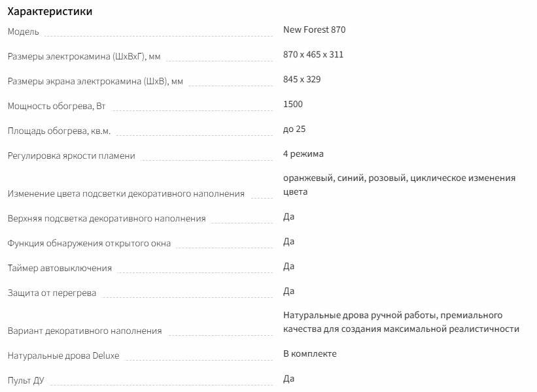Click the "870 x 465 x 311" dimensions value

(313, 54)
